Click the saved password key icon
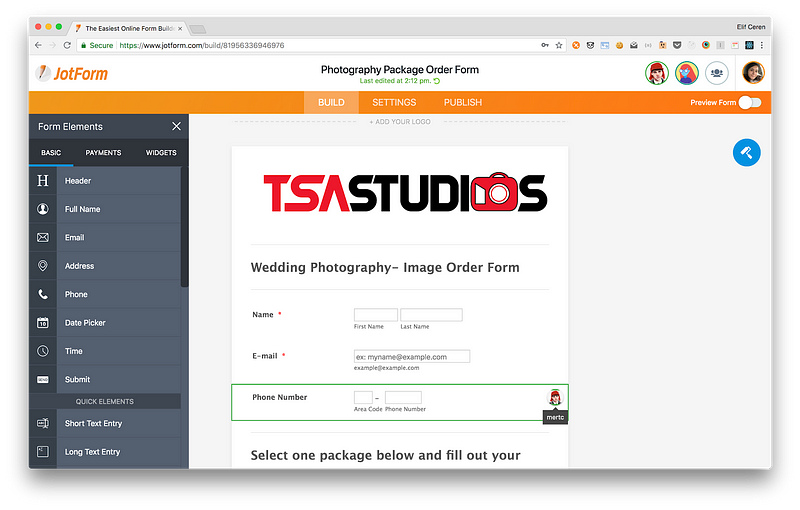The image size is (800, 510). (545, 45)
